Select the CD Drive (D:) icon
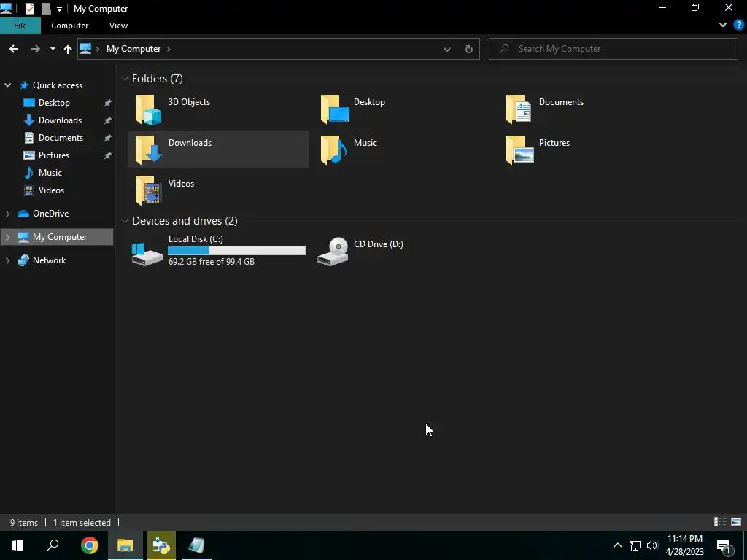 coord(333,251)
